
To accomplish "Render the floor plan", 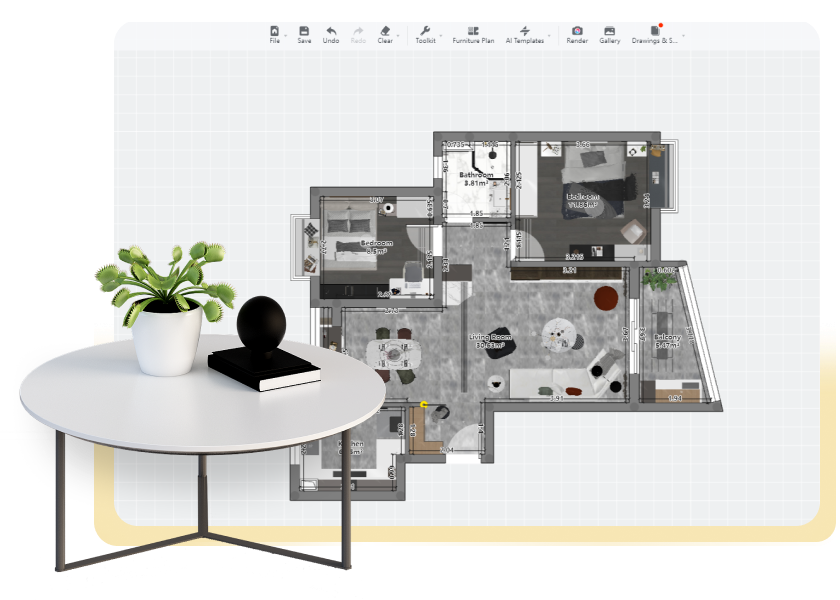I will pyautogui.click(x=576, y=33).
